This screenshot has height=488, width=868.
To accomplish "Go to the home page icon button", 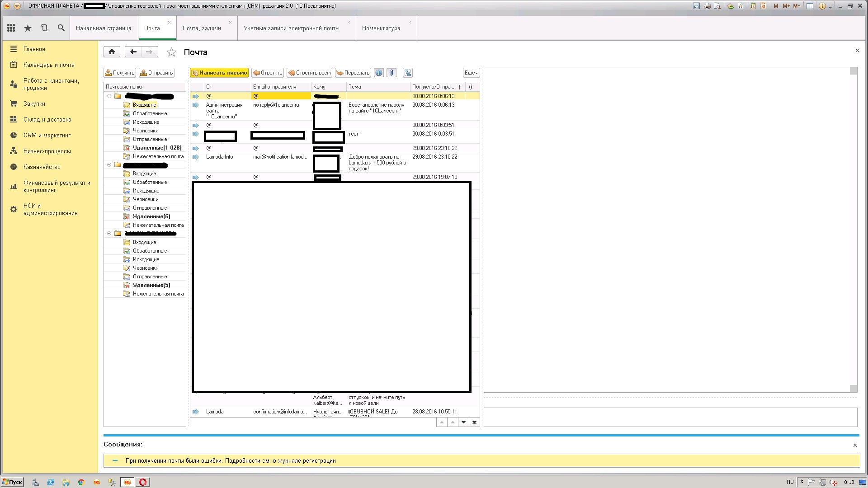I will [x=112, y=52].
